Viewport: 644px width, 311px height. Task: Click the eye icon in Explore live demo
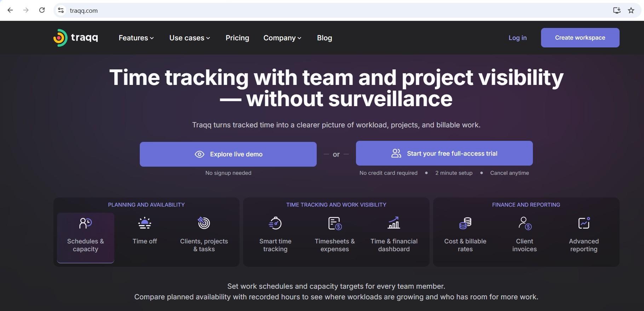pos(200,154)
